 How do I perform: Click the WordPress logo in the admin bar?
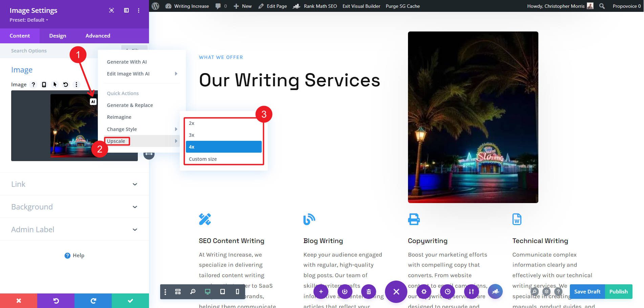coord(155,6)
